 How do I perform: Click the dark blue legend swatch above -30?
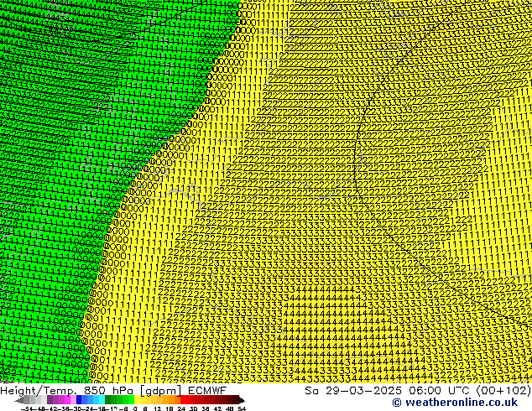79,400
